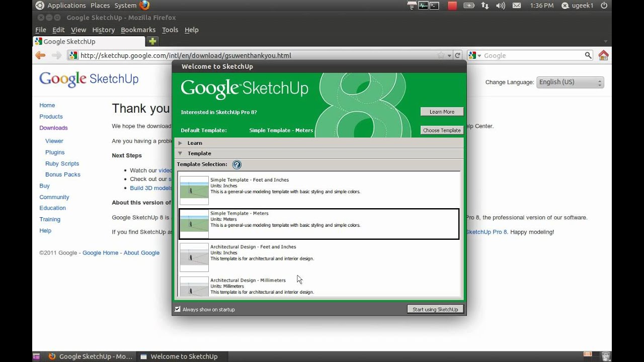Bookmark page with the star icon
Screen dimensions: 644x362
click(441, 55)
